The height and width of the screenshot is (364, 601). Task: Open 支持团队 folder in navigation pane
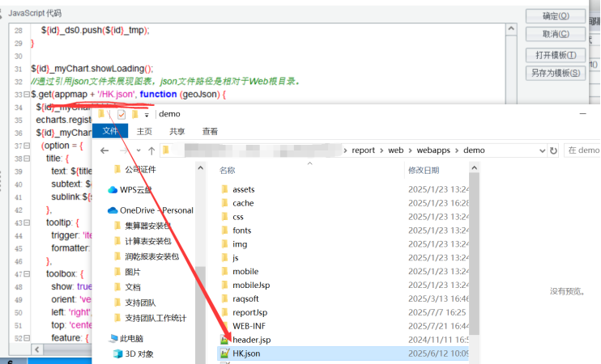(x=140, y=303)
